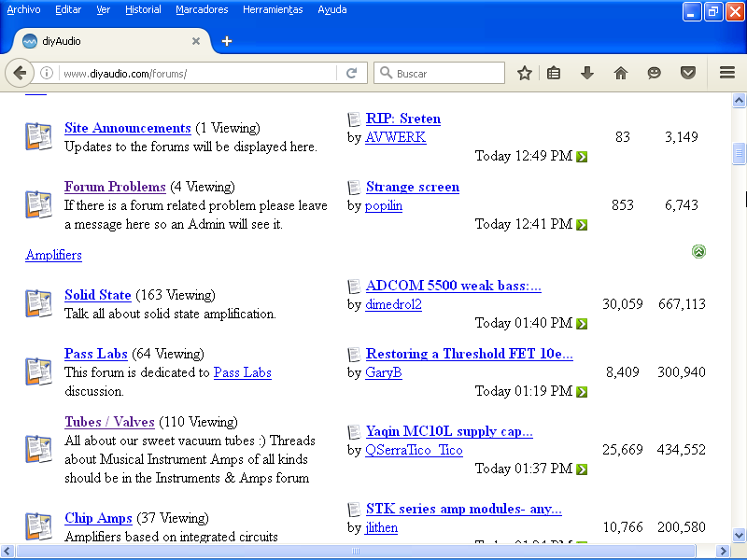Close the diyAudio tab
Screen dimensions: 747x560
[196, 41]
